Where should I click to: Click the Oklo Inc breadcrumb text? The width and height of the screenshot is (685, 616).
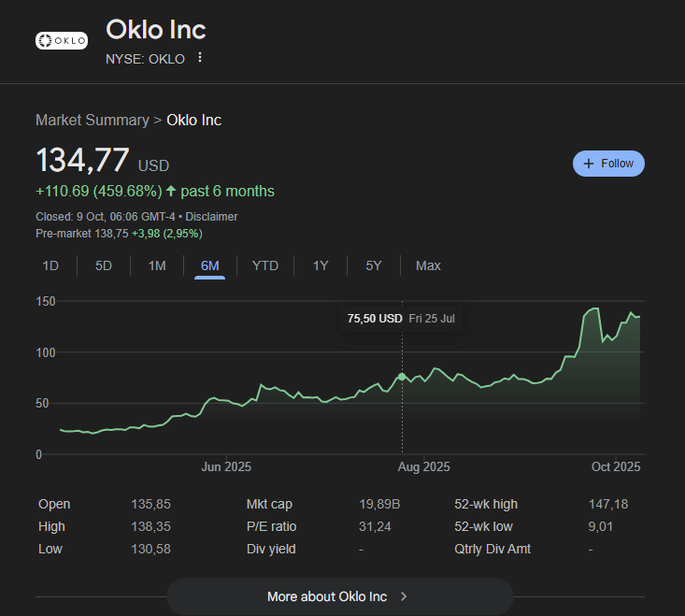coord(194,120)
